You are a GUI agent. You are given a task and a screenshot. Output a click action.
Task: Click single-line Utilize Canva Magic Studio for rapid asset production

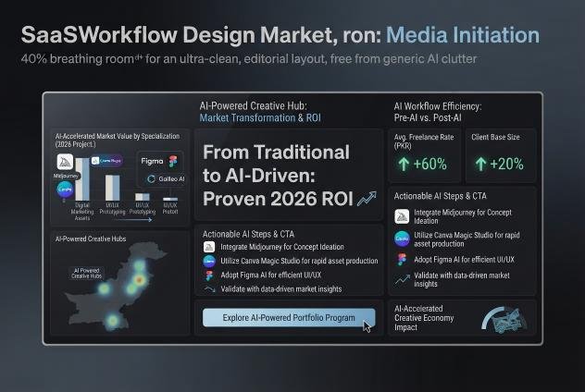(299, 261)
